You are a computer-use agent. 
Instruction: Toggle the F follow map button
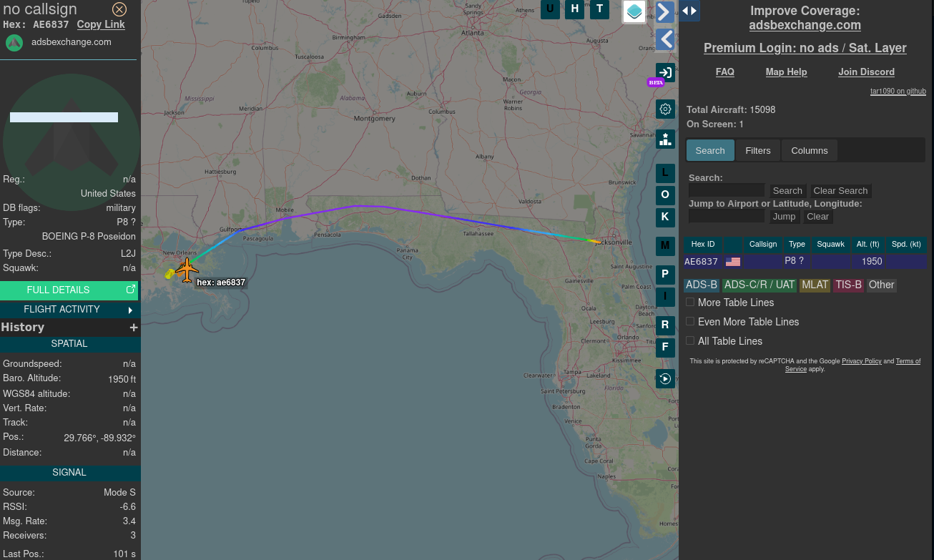[x=665, y=348]
